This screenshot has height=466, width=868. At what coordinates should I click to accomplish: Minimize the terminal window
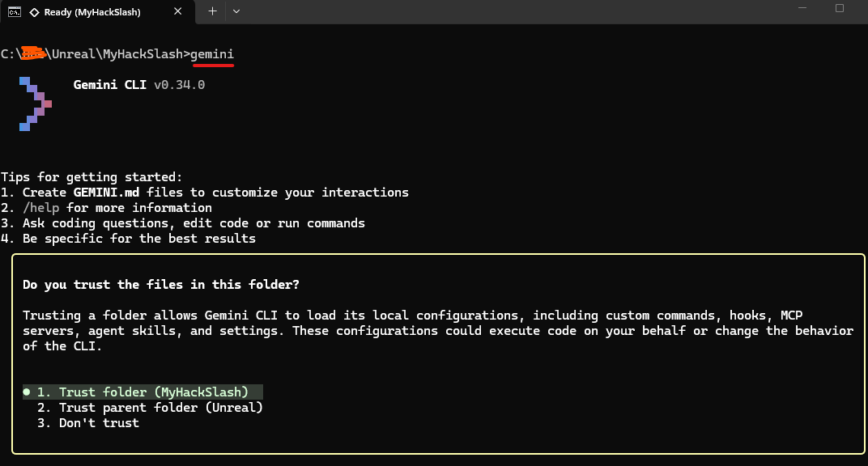pos(802,8)
